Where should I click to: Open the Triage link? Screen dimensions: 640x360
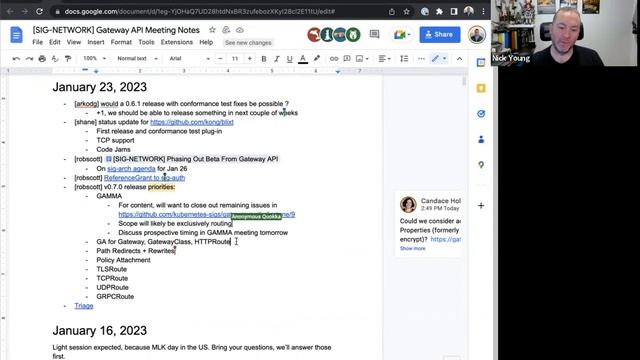84,306
